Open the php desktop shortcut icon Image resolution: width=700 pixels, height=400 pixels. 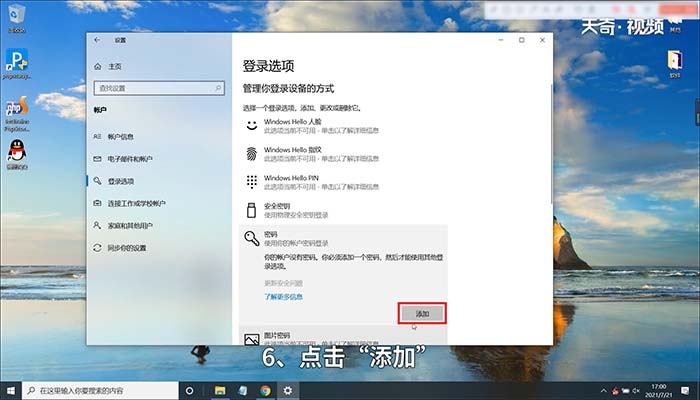click(x=17, y=114)
